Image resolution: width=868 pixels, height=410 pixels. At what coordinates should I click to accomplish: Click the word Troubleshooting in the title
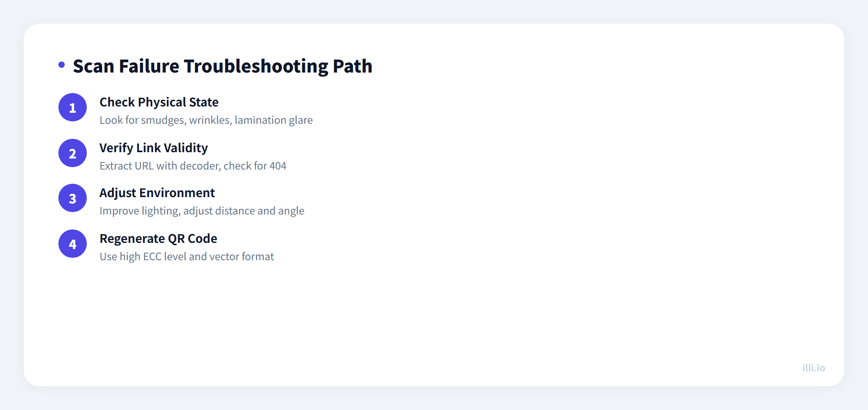(x=256, y=66)
